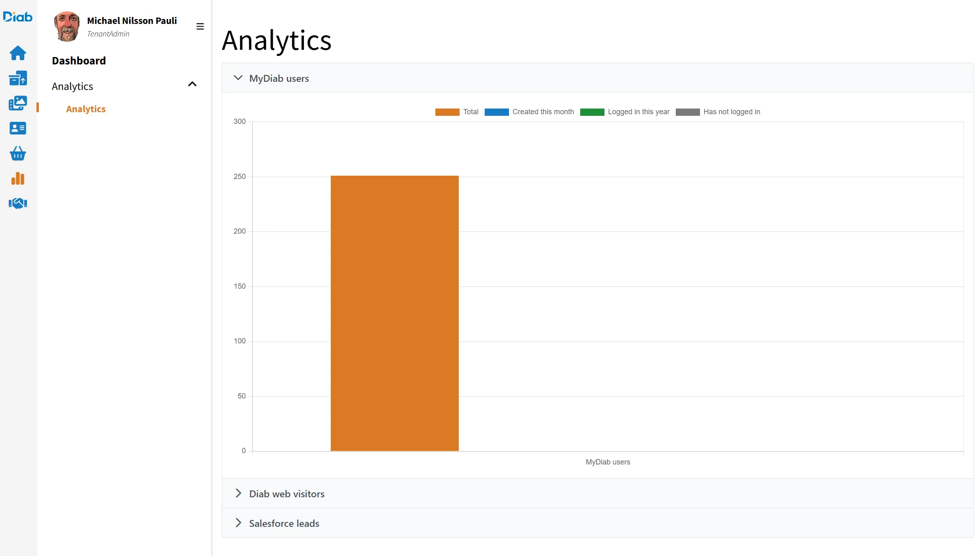Open the archive upload sidebar icon
Image resolution: width=980 pixels, height=556 pixels.
(18, 78)
